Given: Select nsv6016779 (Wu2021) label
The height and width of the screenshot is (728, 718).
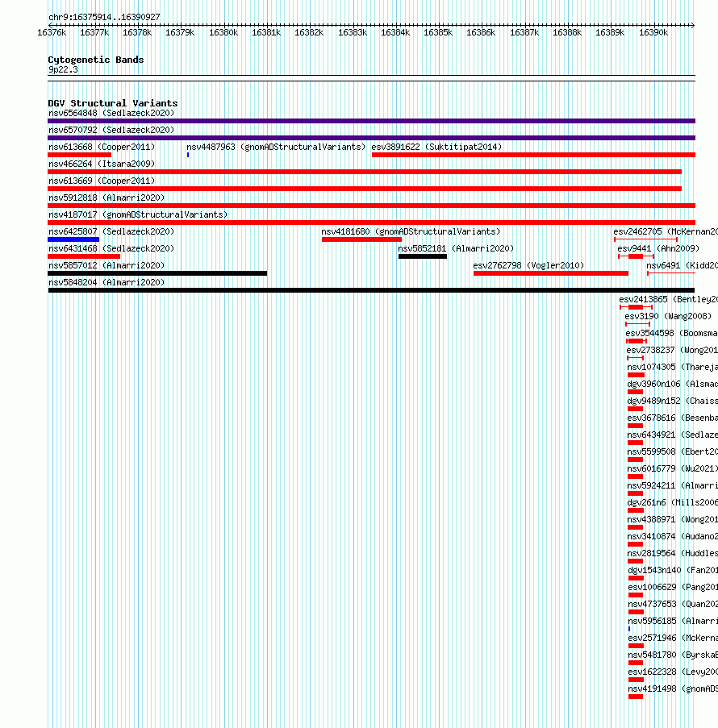Looking at the screenshot, I should click(x=673, y=469).
